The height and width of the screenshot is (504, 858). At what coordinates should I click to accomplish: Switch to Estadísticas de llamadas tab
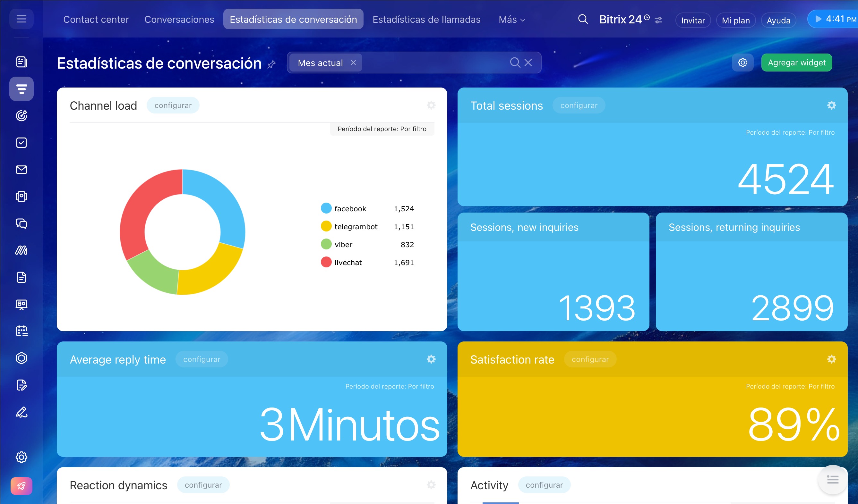(426, 20)
